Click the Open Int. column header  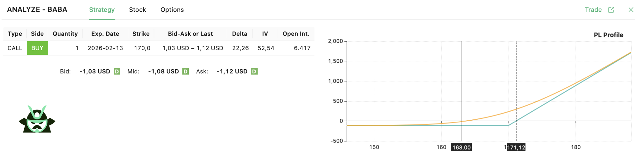(x=296, y=34)
